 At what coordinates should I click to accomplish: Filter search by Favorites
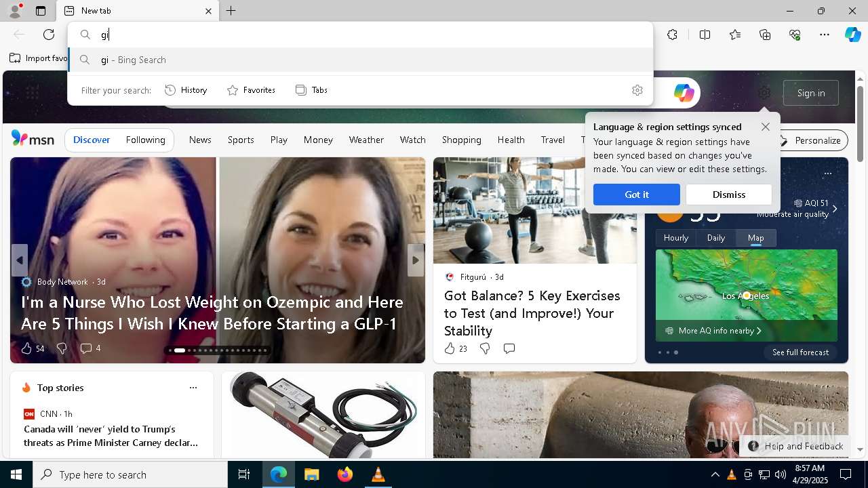click(251, 90)
